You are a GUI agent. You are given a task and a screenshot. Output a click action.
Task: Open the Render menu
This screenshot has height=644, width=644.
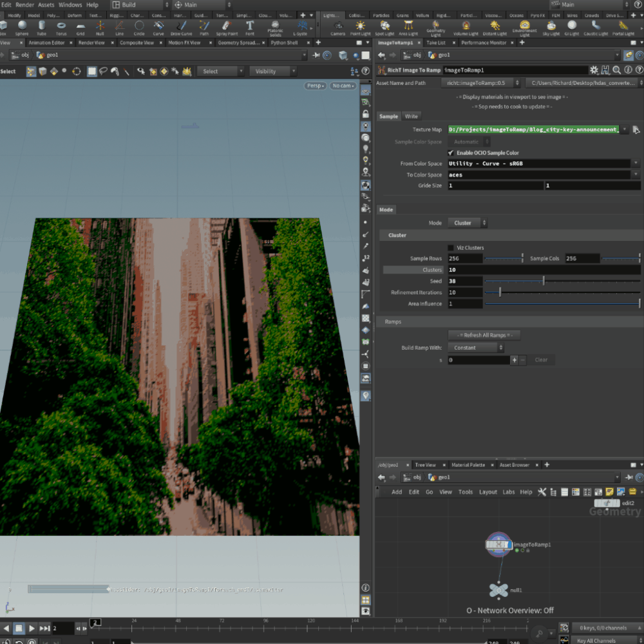click(x=24, y=5)
